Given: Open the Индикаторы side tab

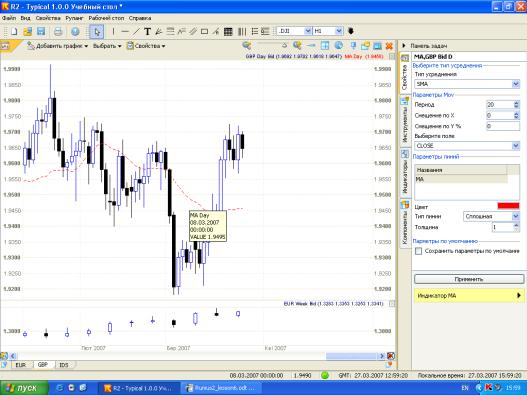Looking at the screenshot, I should click(405, 172).
